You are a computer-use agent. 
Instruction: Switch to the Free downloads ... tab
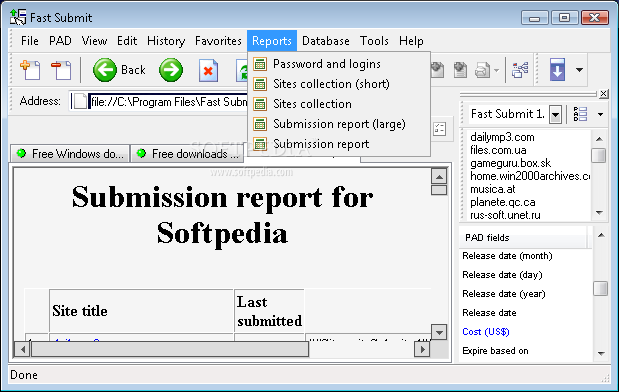click(188, 154)
